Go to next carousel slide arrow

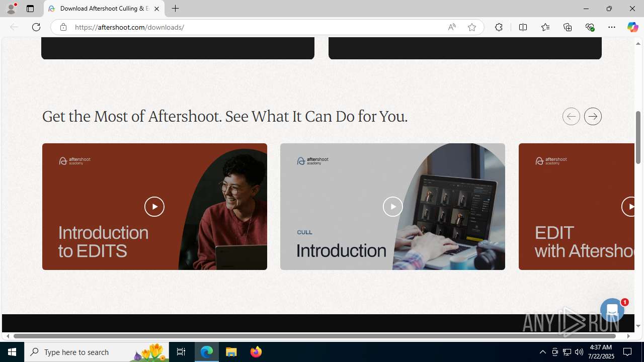[x=593, y=117]
